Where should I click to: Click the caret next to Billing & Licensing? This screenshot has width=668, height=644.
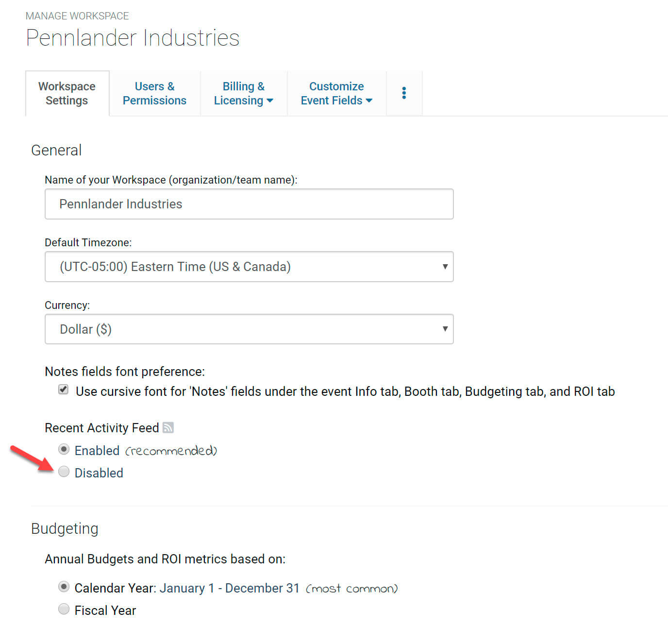click(x=270, y=101)
